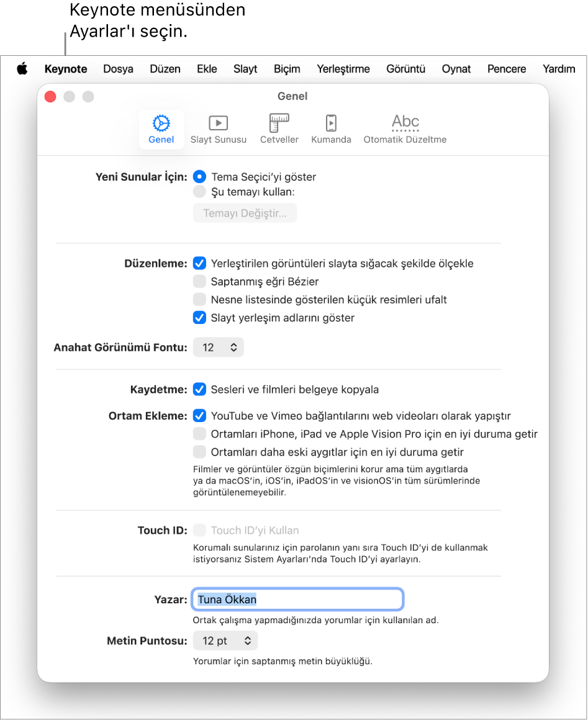The height and width of the screenshot is (720, 588).
Task: Click the Touch ID'yi Kullan checkbox
Action: point(199,530)
